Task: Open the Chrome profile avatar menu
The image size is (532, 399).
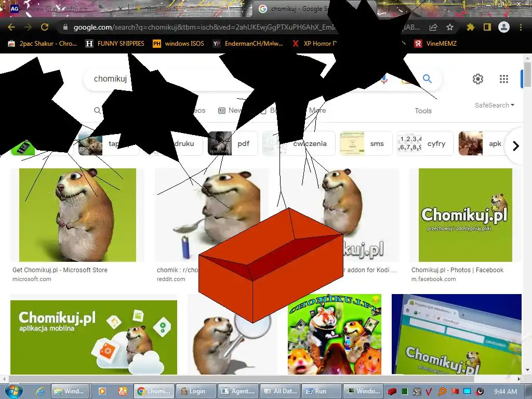Action: coord(504,27)
